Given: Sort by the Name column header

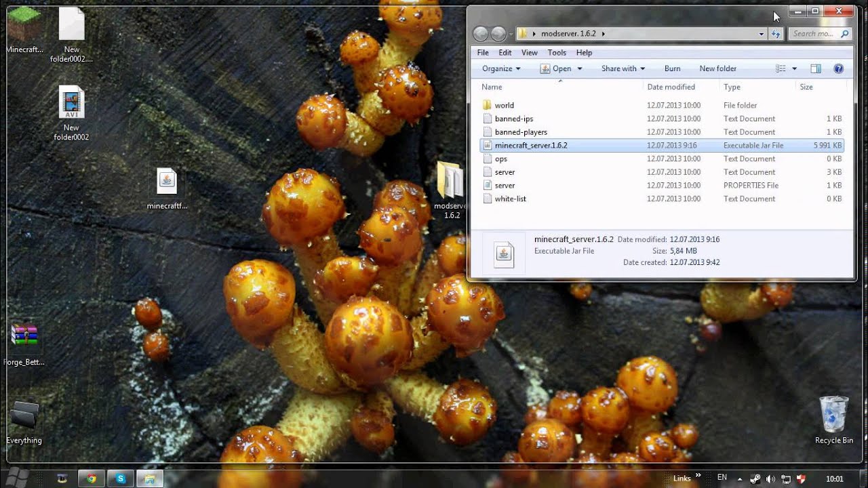Looking at the screenshot, I should [560, 87].
